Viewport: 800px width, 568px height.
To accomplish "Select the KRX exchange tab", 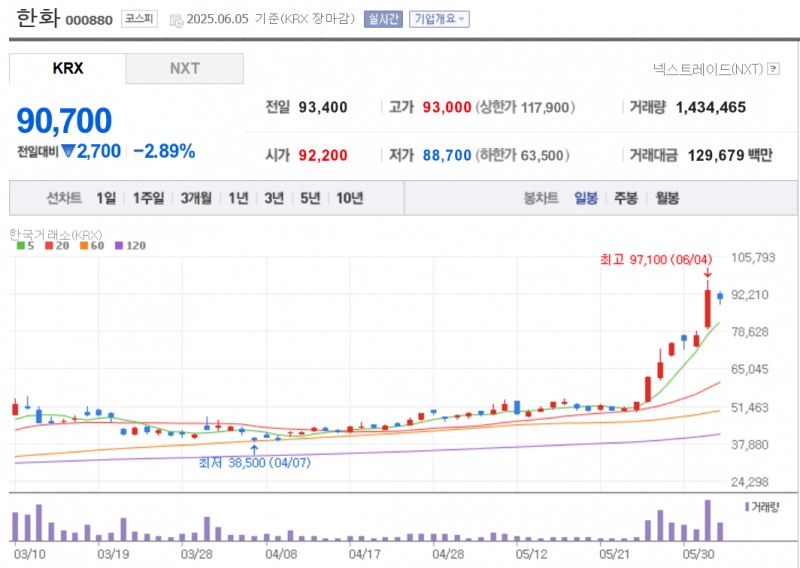I will tap(67, 68).
